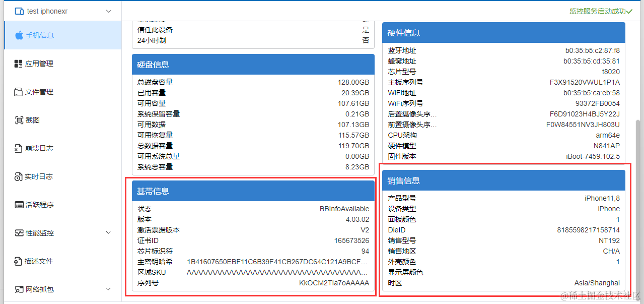
Task: Select the WiFi序列号 value 93372FB0054
Action: pyautogui.click(x=598, y=103)
